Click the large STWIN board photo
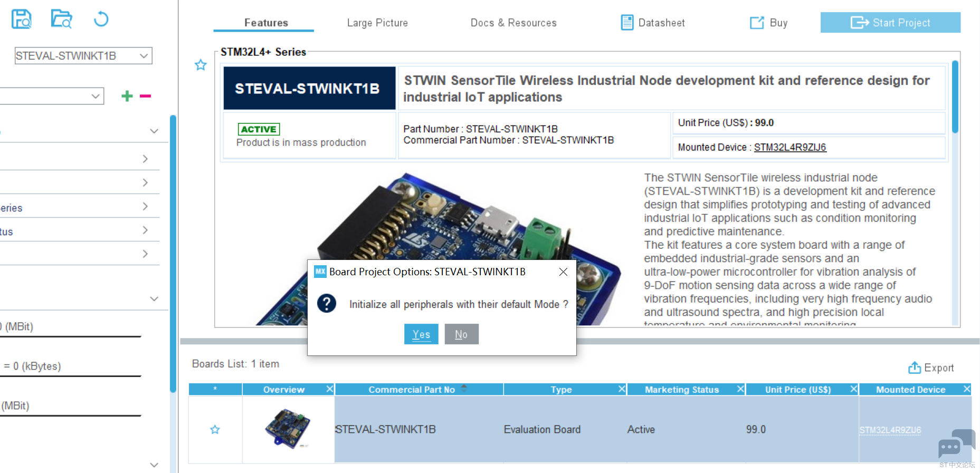This screenshot has width=980, height=473. coord(438,248)
